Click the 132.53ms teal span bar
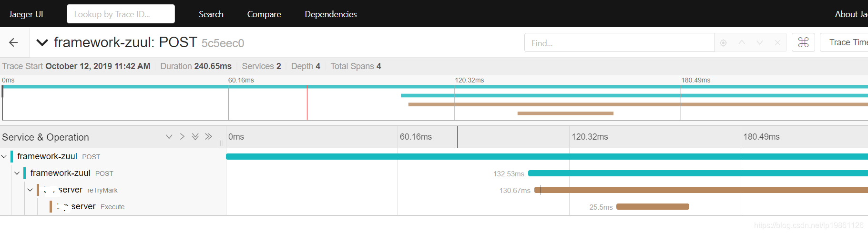Screen dimensions: 868x234 (698, 173)
